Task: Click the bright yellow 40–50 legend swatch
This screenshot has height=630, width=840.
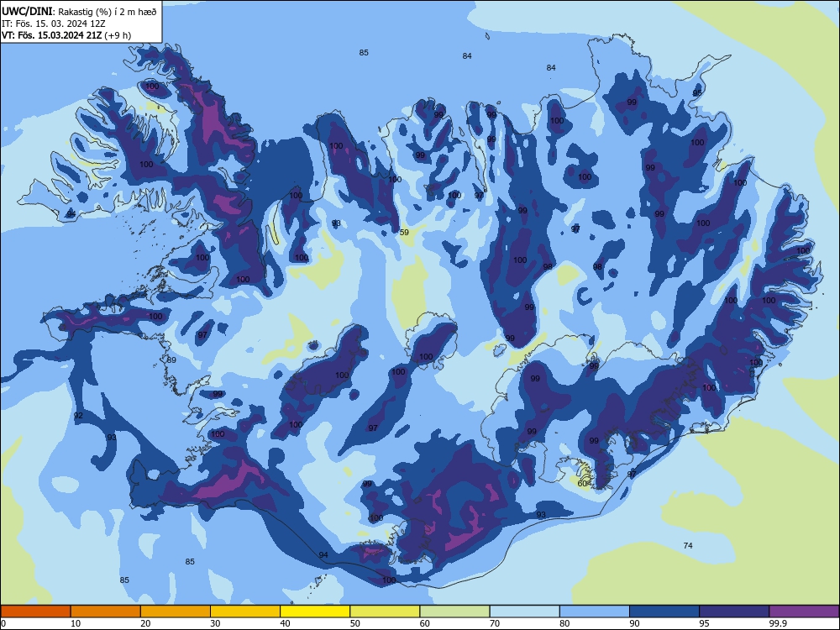Action: click(315, 612)
